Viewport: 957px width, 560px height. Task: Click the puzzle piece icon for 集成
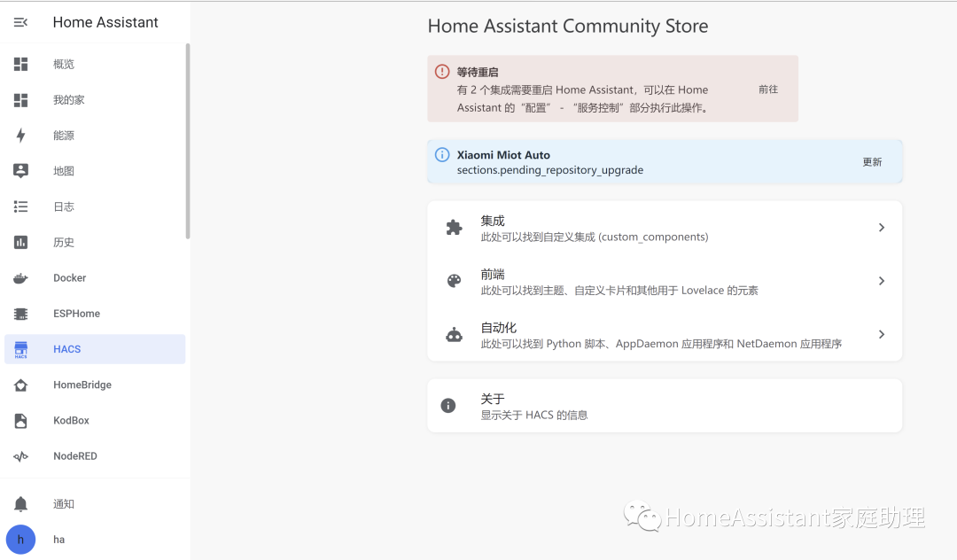pyautogui.click(x=454, y=228)
